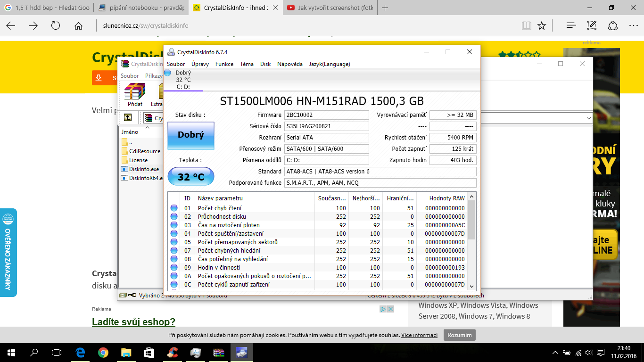Screen dimensions: 644x362
Task: Open the Edge Hub icon
Action: [571, 25]
